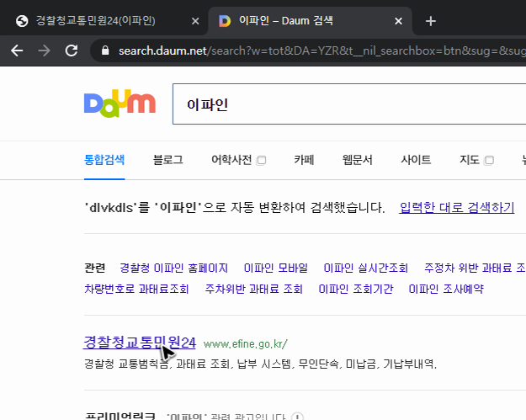Open the 카페 search tab

point(304,160)
